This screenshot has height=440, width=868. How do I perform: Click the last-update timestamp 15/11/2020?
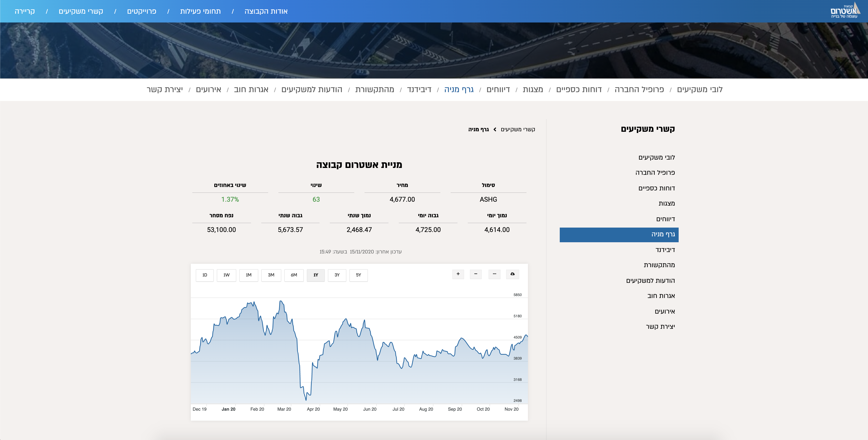tap(362, 252)
